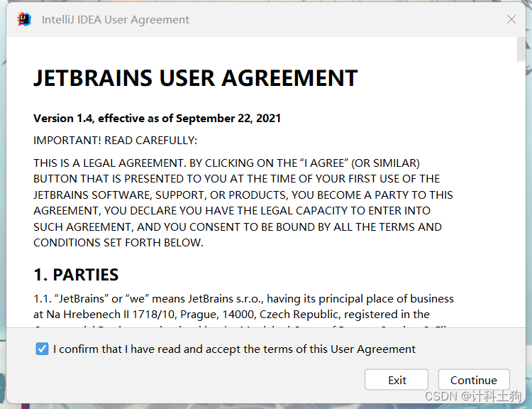Click the "IMPORTANT! READ CAREFULLY:" line
The width and height of the screenshot is (532, 409).
click(115, 141)
